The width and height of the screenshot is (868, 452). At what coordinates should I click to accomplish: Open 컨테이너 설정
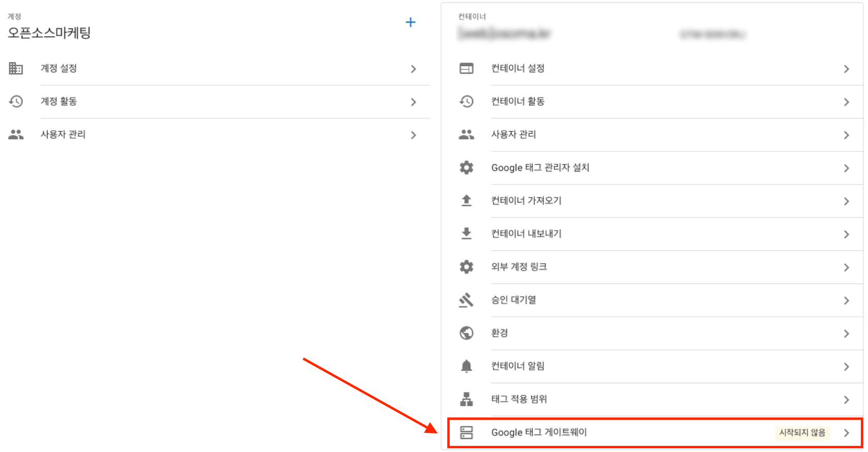(517, 68)
